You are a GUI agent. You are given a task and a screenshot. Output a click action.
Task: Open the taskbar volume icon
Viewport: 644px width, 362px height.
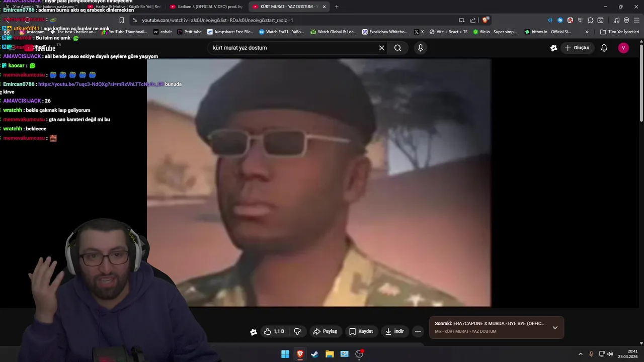pos(610,354)
